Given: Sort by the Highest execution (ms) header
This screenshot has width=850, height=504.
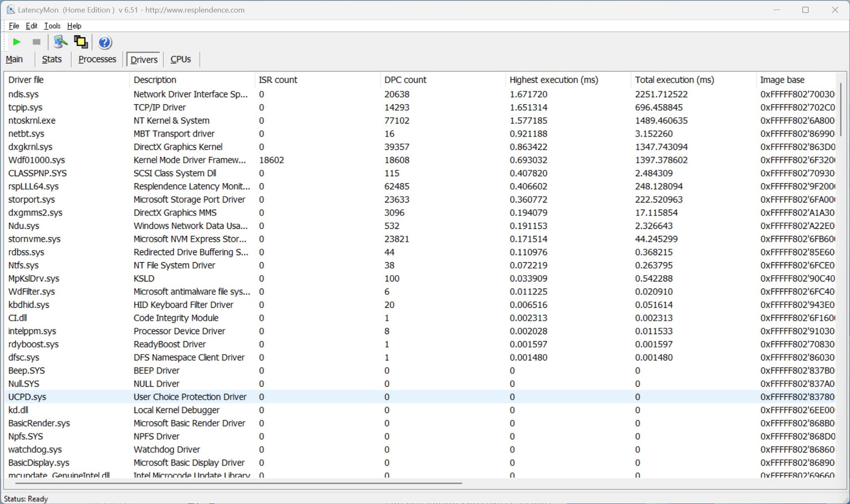Looking at the screenshot, I should pyautogui.click(x=553, y=80).
